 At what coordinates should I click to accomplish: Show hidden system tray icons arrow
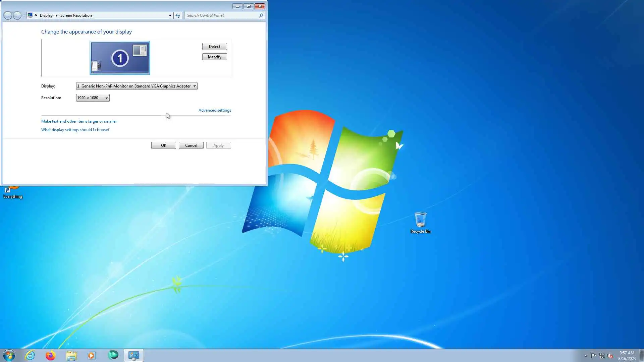[x=586, y=356]
